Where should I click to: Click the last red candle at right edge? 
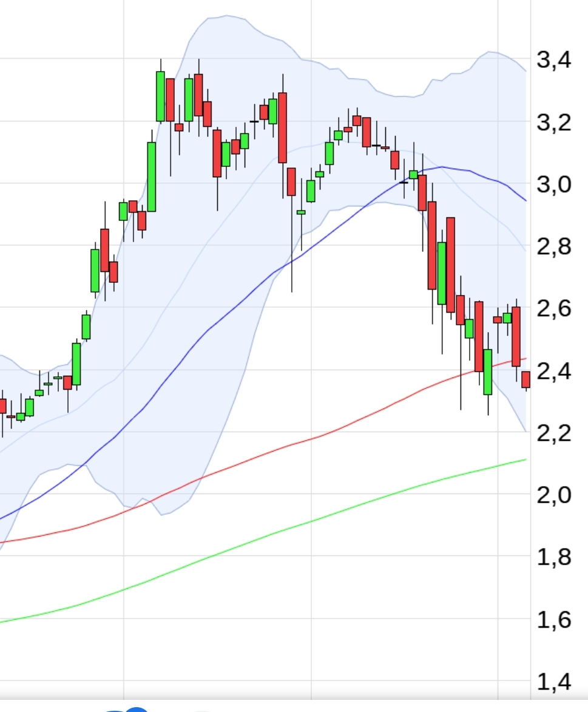525,379
